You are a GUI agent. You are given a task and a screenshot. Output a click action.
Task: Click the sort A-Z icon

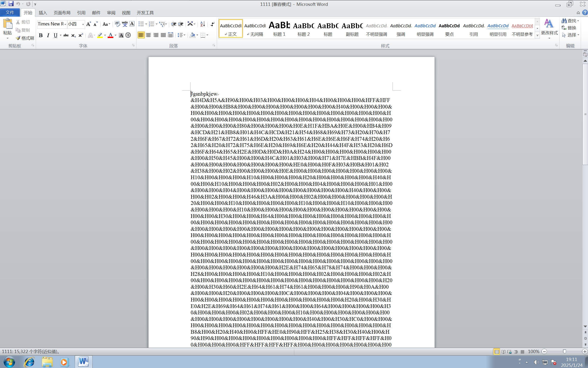[x=202, y=24]
